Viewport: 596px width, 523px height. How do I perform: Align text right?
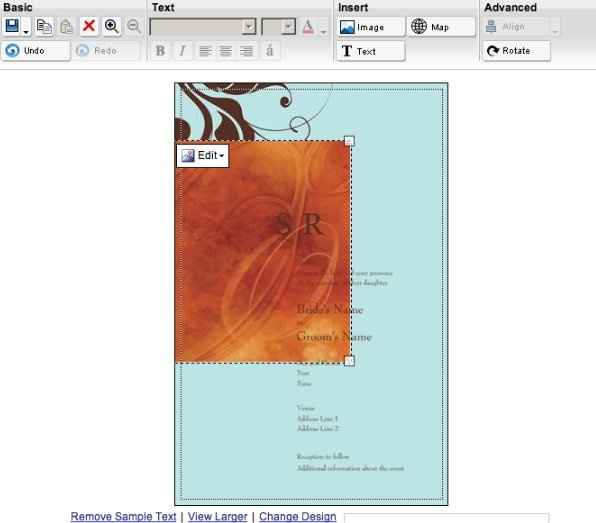(246, 51)
